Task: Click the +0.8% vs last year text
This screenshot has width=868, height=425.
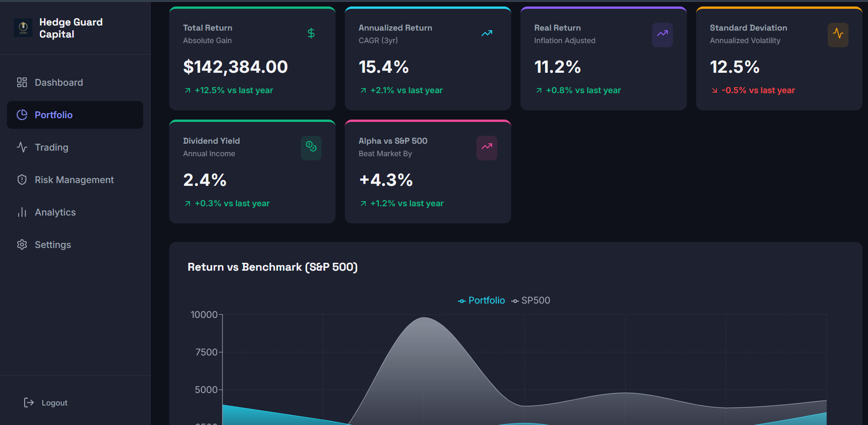Action: pos(583,90)
